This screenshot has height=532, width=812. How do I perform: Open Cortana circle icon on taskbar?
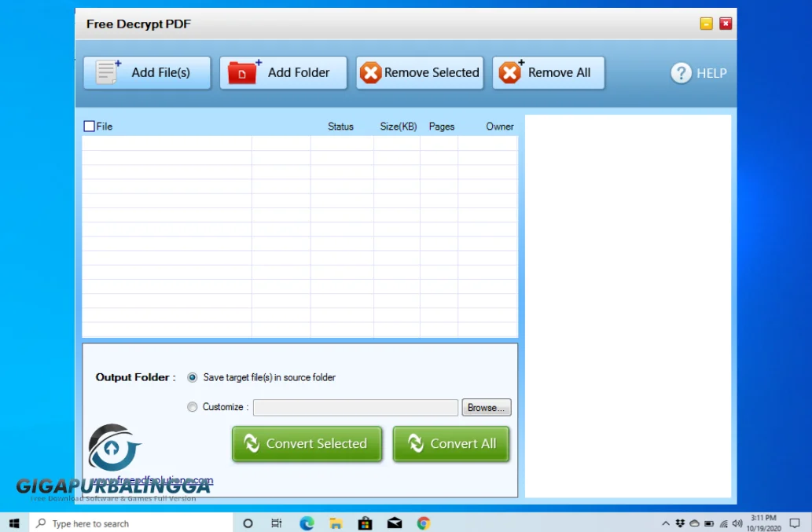(248, 523)
